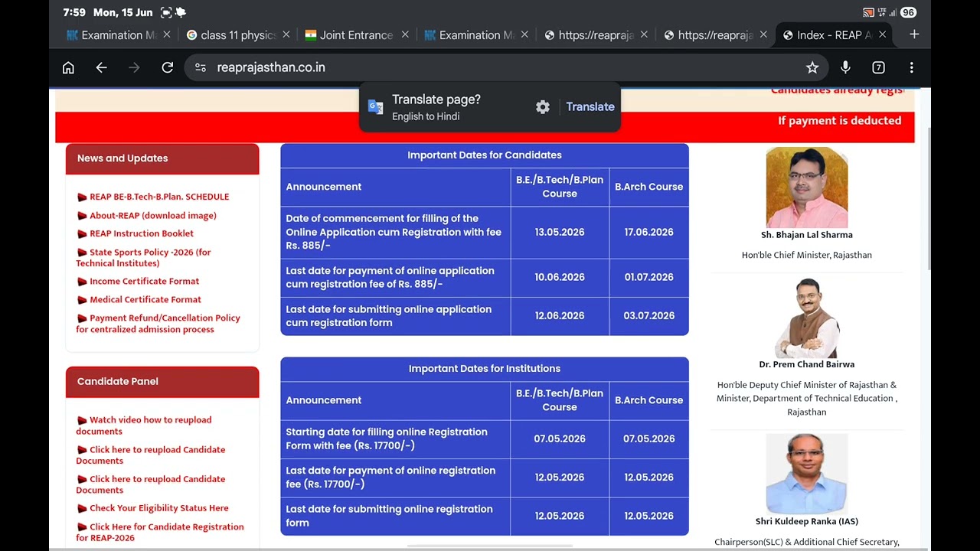Viewport: 980px width, 551px height.
Task: Open Check Your Eligibility Status Here
Action: tap(158, 508)
